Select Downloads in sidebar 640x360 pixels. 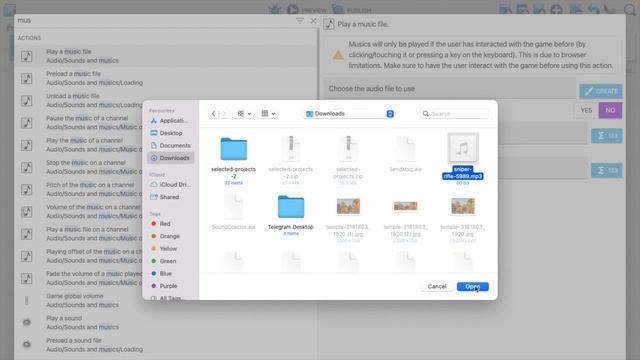pos(171,158)
